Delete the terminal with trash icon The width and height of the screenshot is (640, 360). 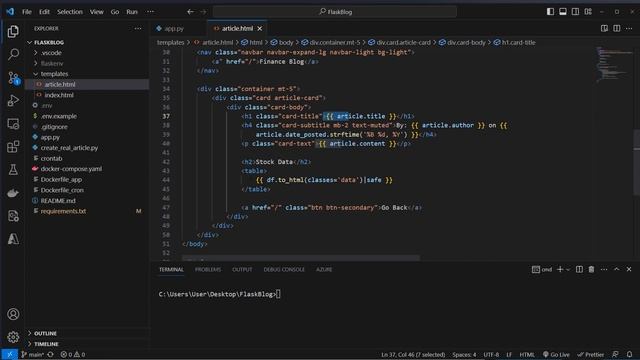(x=591, y=269)
